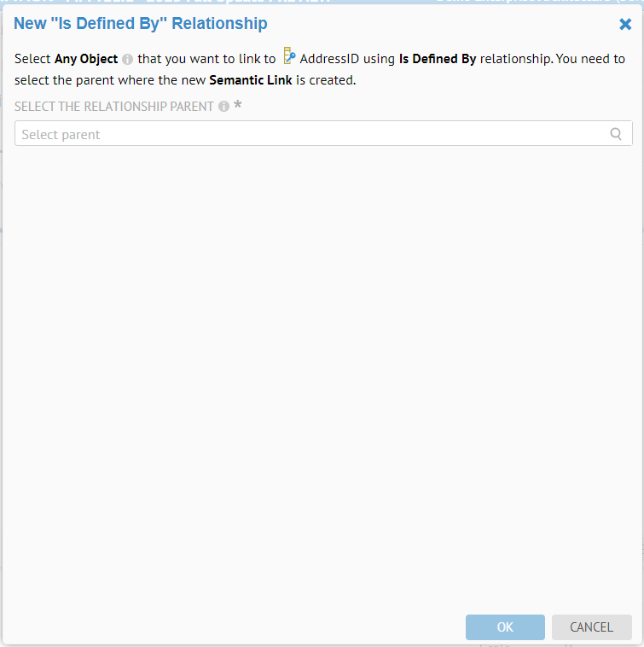Click the bold 'Is Defined By' text in description
The width and height of the screenshot is (644, 647).
tap(438, 59)
